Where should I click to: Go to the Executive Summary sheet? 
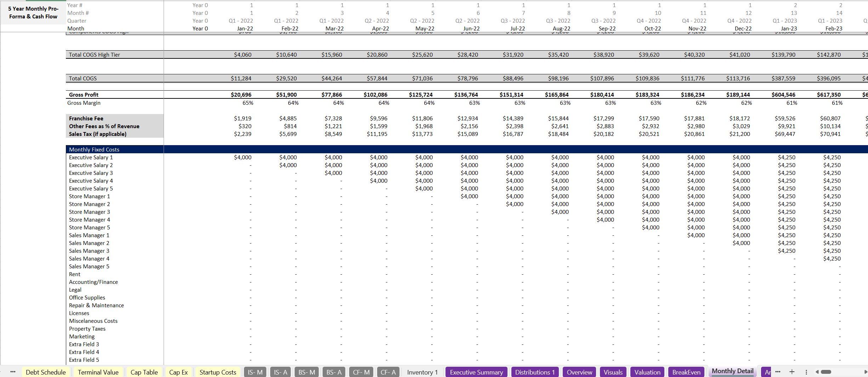[476, 372]
